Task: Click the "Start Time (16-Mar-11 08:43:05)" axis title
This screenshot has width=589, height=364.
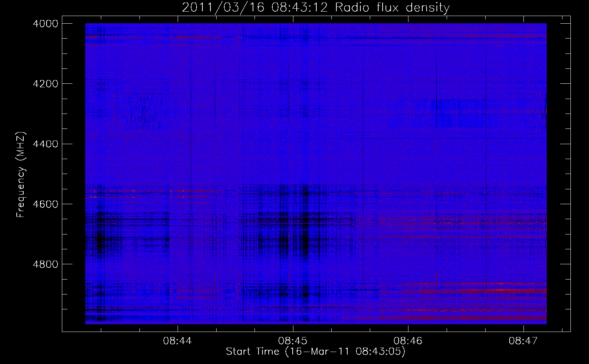Action: pos(316,352)
